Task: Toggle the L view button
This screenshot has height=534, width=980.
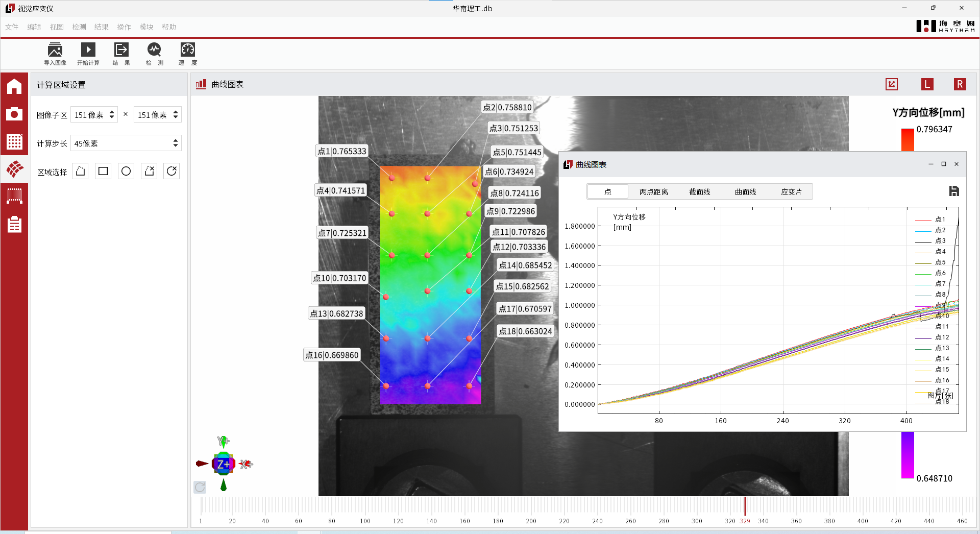Action: (x=927, y=84)
